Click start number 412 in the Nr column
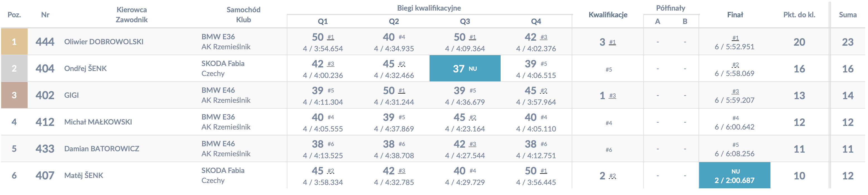868x195 pixels. (45, 122)
